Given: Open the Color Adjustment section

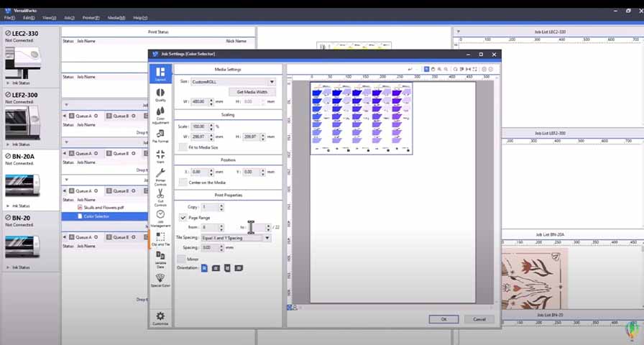Looking at the screenshot, I should (x=160, y=115).
